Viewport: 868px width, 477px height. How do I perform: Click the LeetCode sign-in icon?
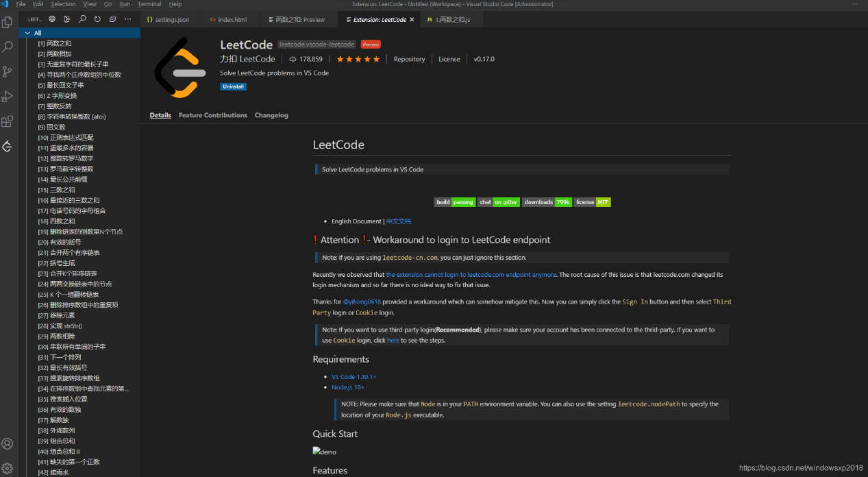(x=67, y=19)
